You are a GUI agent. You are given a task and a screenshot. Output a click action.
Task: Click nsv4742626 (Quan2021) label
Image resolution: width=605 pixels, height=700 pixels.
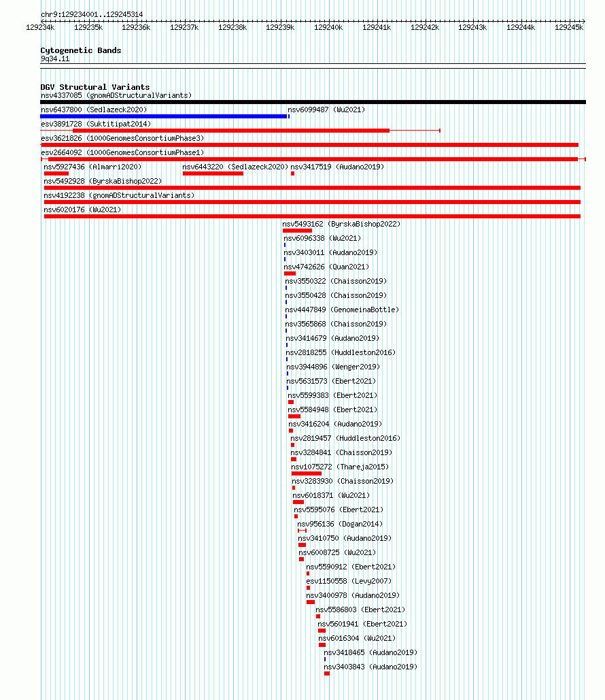point(326,267)
